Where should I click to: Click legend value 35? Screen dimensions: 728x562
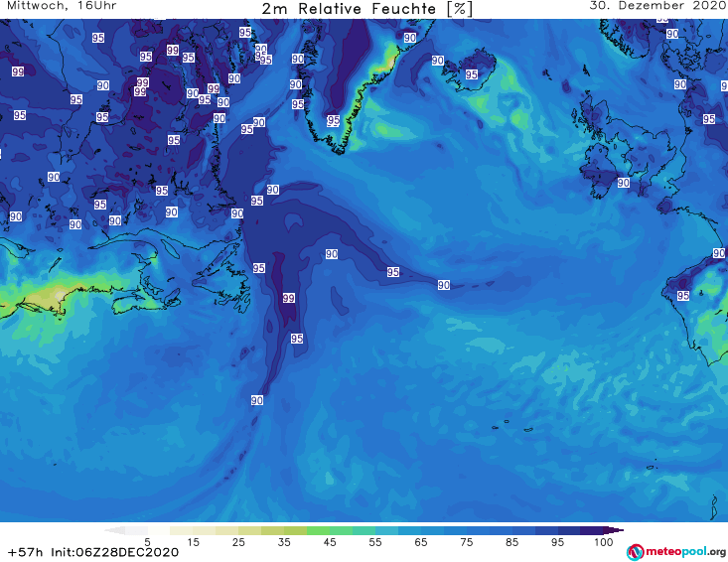[x=284, y=542]
